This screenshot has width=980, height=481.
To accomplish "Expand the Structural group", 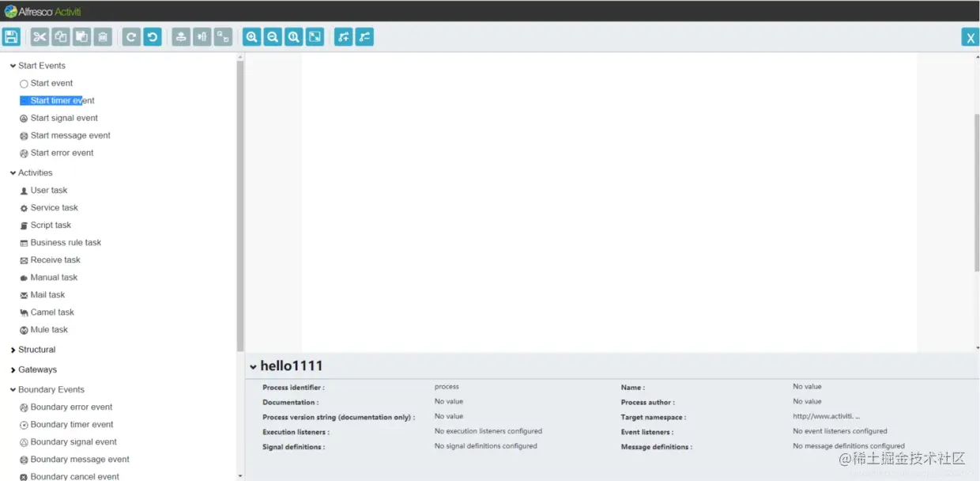I will click(32, 350).
